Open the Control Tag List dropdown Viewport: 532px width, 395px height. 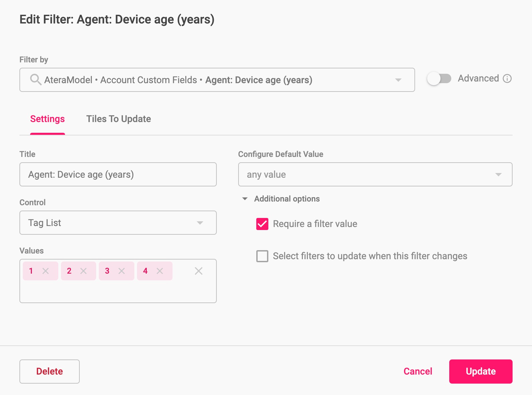118,223
